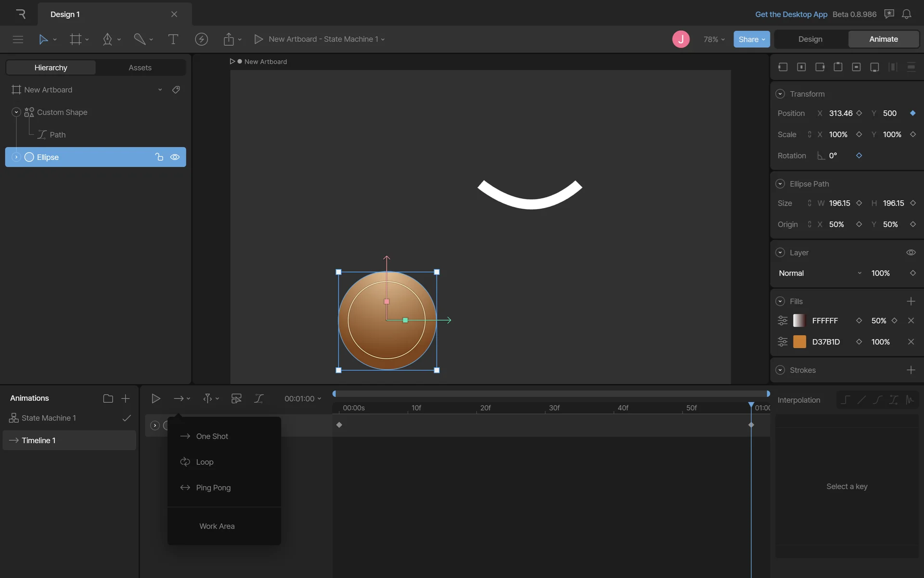Select Ping Pong playback option
Image resolution: width=924 pixels, height=578 pixels.
coord(213,487)
